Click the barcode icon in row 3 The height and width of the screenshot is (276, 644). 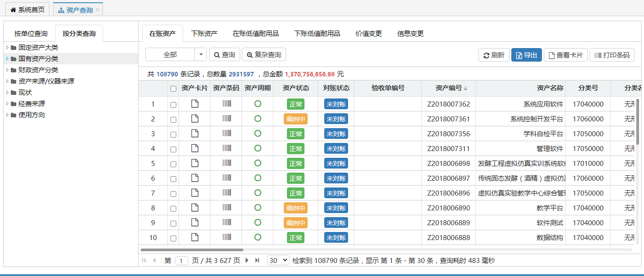point(226,134)
